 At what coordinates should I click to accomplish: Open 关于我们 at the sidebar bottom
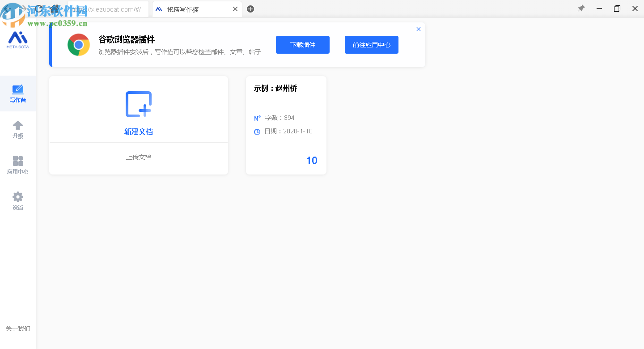pyautogui.click(x=18, y=328)
